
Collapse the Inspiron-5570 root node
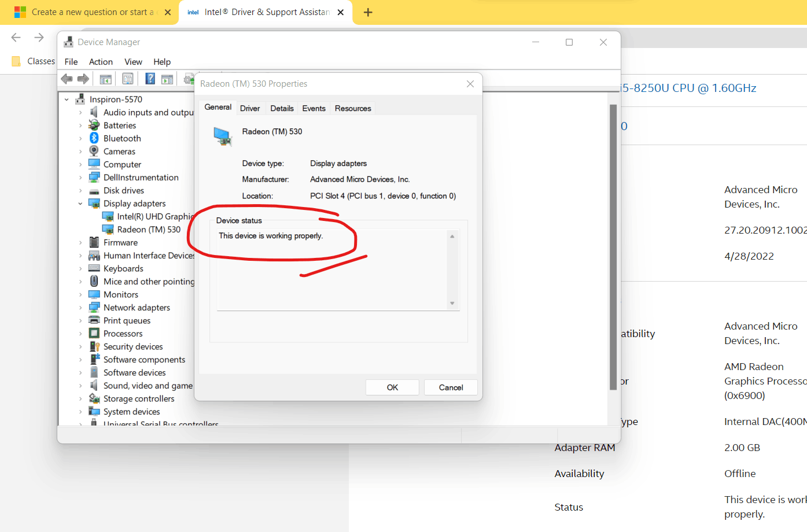(67, 99)
